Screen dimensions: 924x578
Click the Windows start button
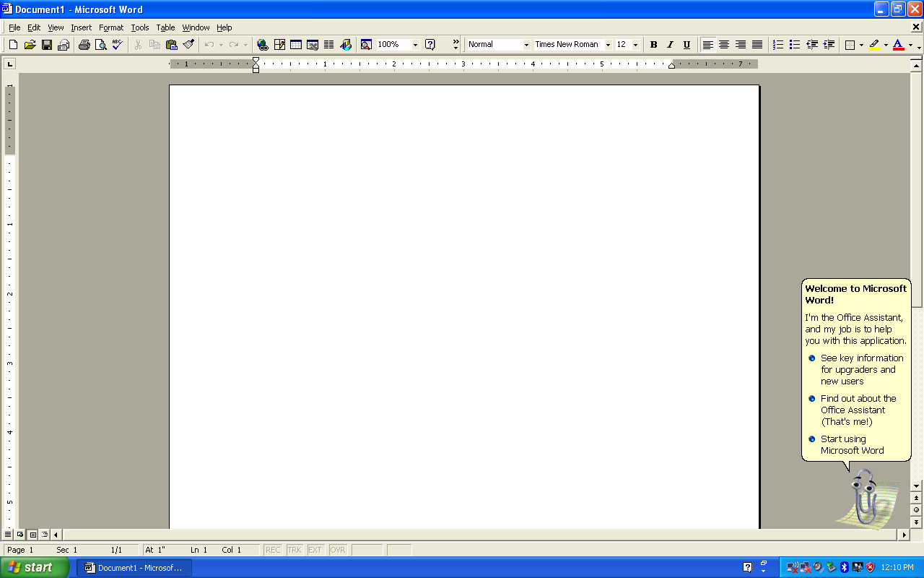[35, 567]
